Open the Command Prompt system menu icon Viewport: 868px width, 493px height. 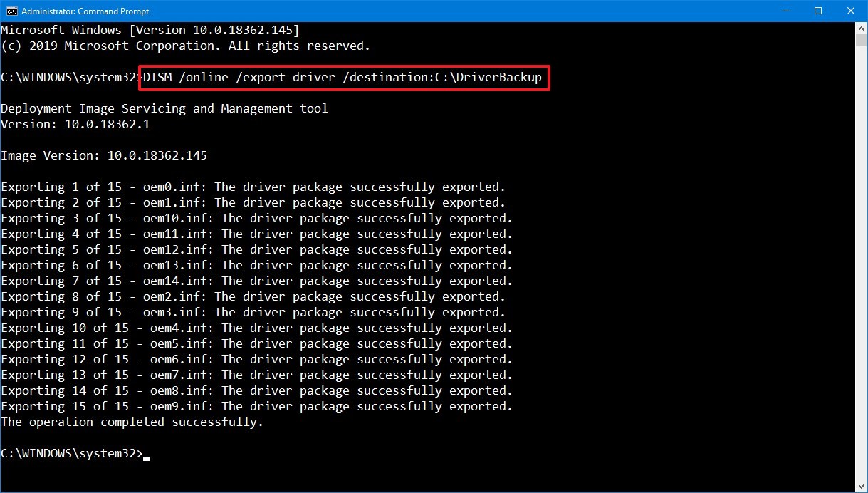tap(11, 11)
